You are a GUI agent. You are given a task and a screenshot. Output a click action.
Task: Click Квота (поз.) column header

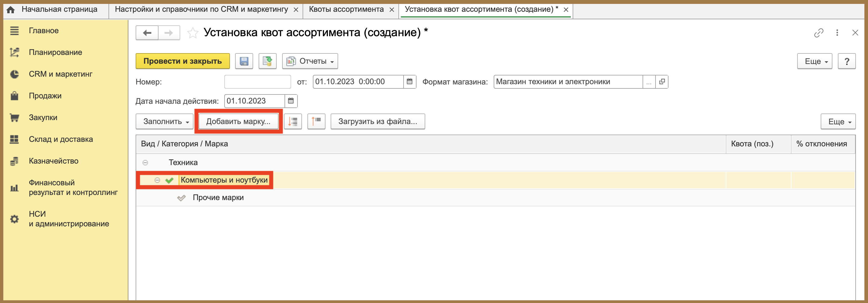coord(758,144)
